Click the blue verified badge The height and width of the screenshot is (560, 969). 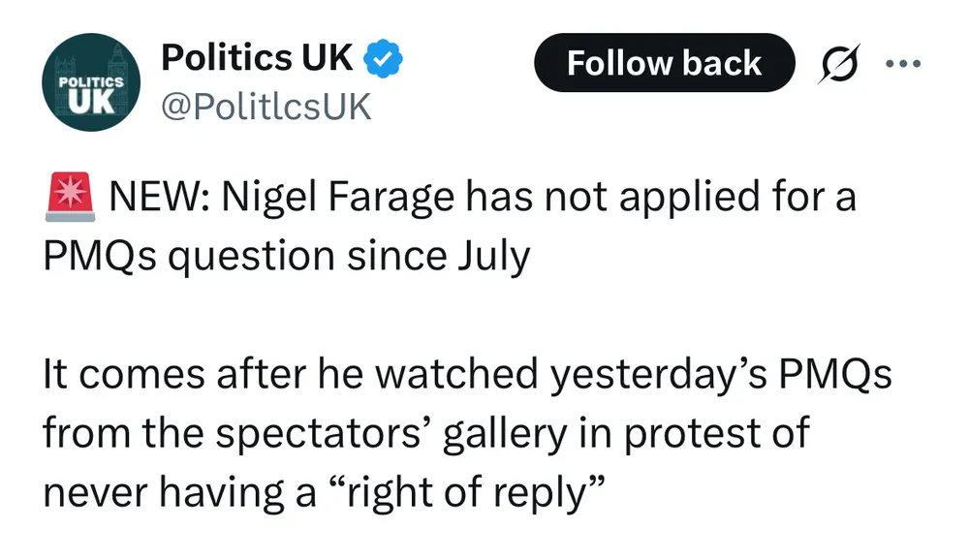pyautogui.click(x=384, y=61)
